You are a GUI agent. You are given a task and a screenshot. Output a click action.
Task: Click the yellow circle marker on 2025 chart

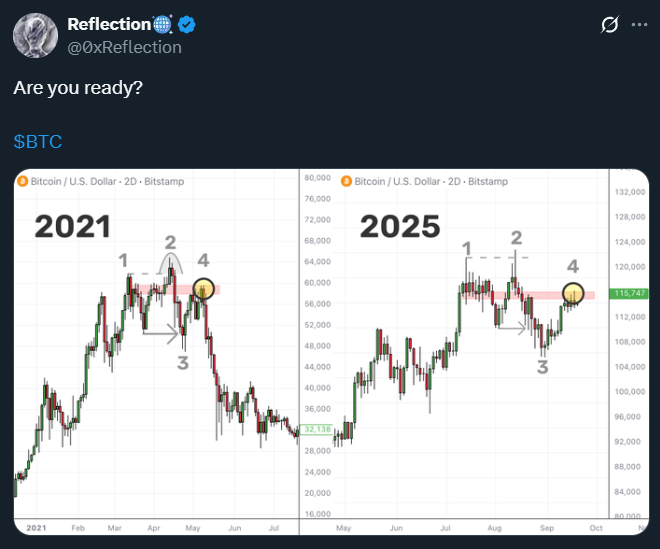(x=573, y=293)
